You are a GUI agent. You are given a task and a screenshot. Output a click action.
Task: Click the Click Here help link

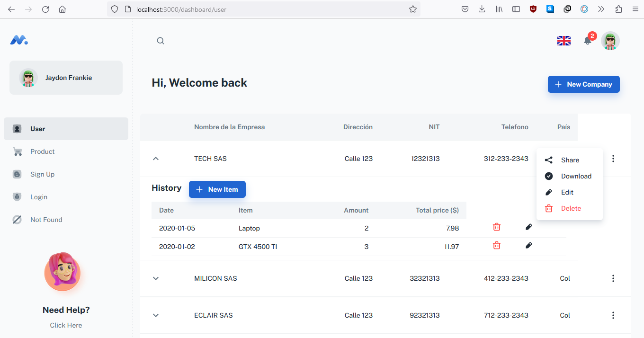[66, 325]
